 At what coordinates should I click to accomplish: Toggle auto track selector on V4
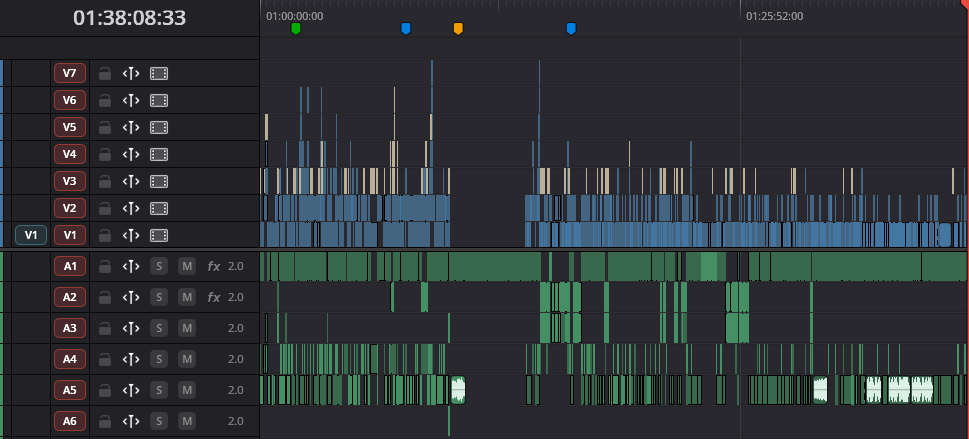(131, 154)
